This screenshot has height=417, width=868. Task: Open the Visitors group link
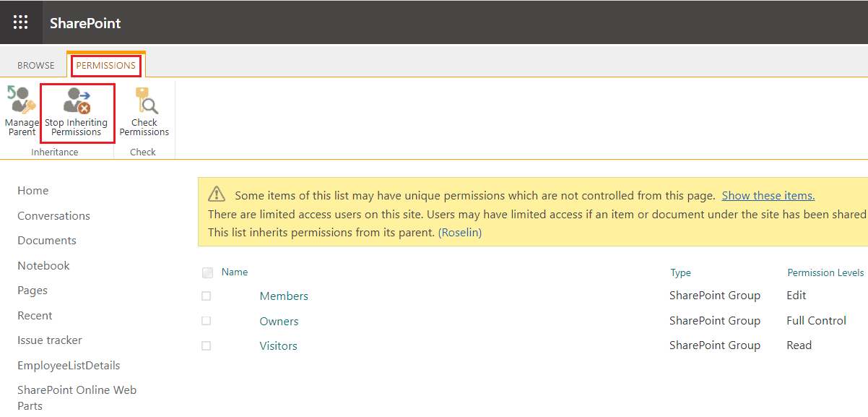point(278,345)
